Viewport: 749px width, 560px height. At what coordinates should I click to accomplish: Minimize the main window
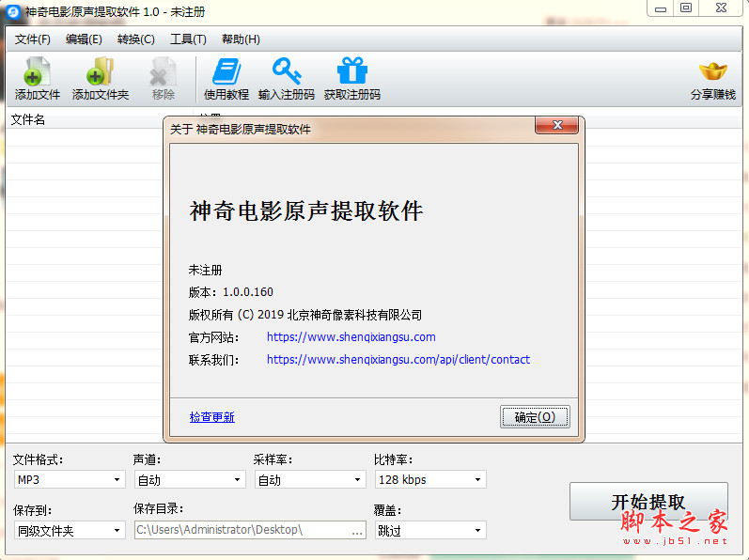(x=661, y=8)
